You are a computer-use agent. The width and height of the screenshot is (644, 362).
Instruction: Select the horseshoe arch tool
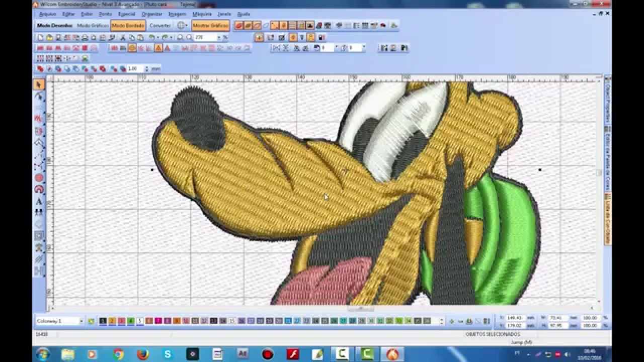click(x=39, y=190)
